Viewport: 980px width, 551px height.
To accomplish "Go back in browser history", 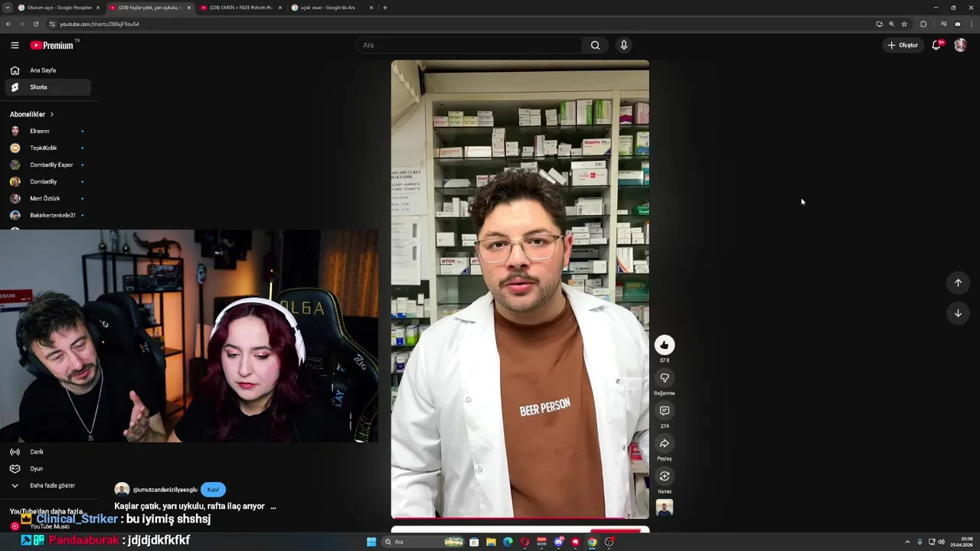I will click(8, 24).
